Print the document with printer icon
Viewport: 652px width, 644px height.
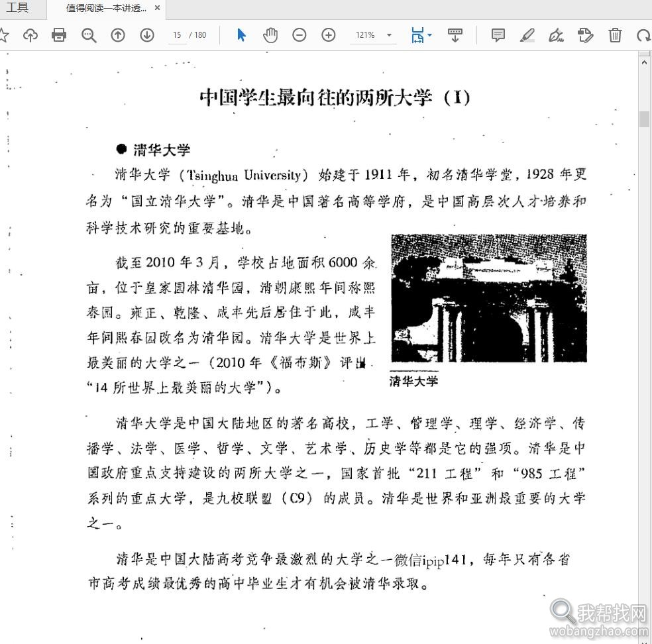59,35
